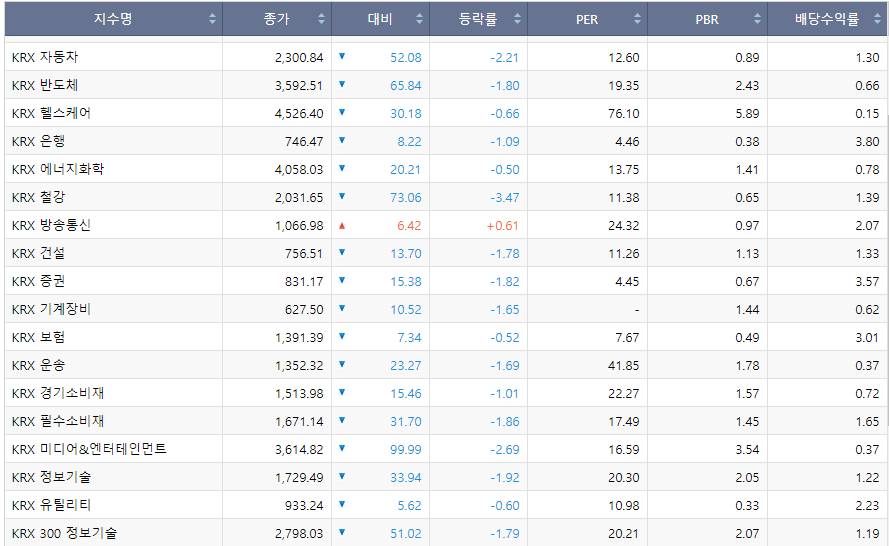
Task: Select the KRX 정보기술 index name
Action: [51, 477]
